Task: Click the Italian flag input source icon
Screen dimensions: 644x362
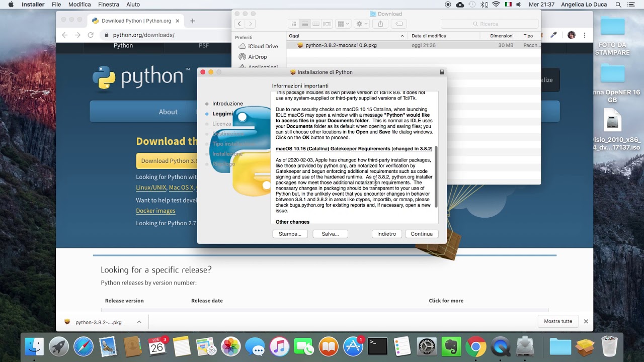Action: [x=508, y=5]
